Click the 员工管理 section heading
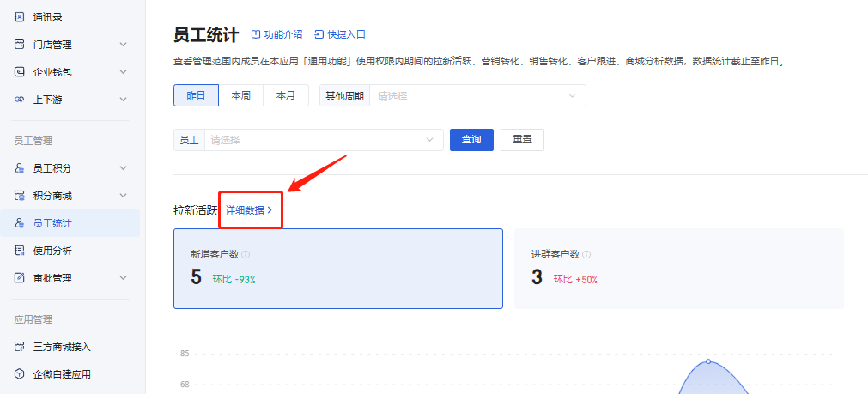This screenshot has width=868, height=394. [x=33, y=141]
